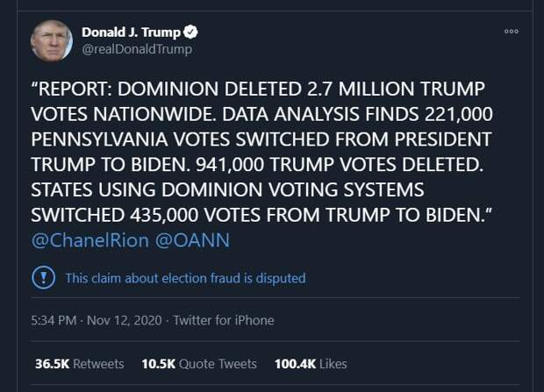Viewport: 544px width, 392px height.
Task: View the 36.5K Retweets list
Action: (80, 364)
